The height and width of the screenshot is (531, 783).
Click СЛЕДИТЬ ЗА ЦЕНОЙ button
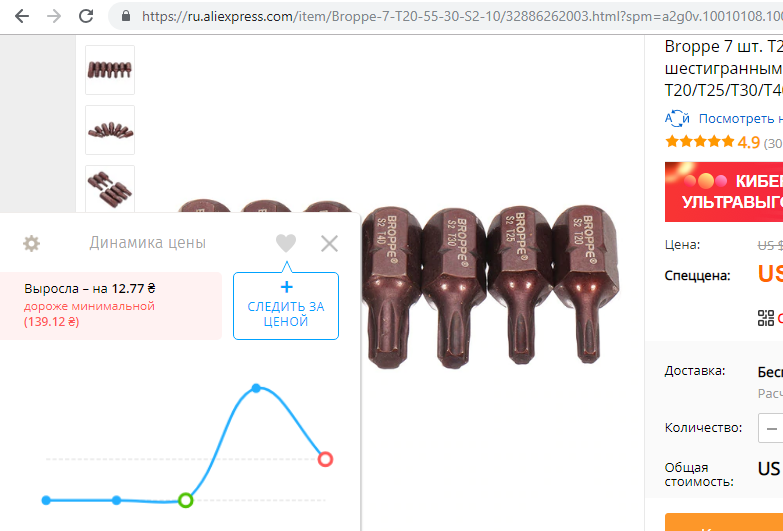pyautogui.click(x=286, y=306)
